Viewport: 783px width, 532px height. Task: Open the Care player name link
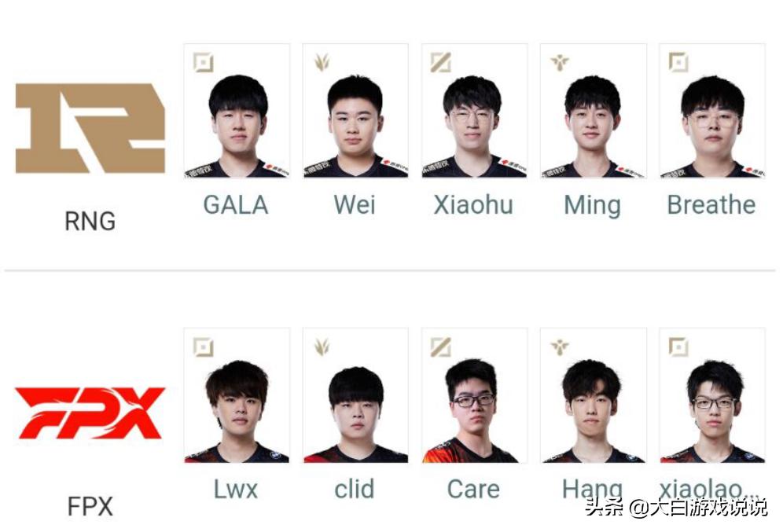pyautogui.click(x=473, y=489)
